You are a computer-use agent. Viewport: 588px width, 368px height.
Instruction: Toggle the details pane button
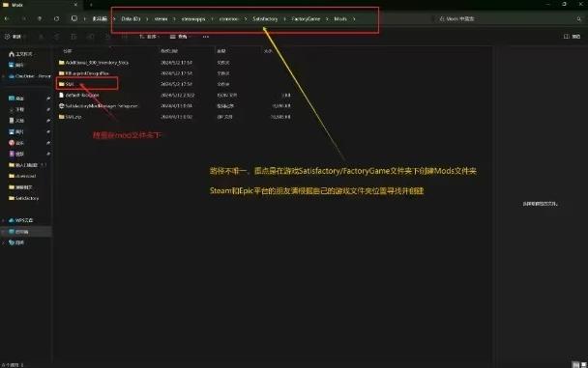572,37
